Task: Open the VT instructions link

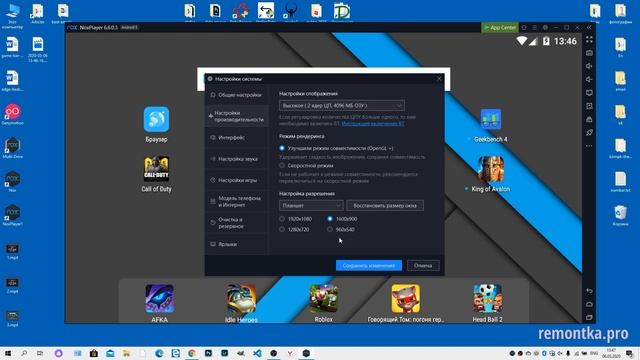Action: [x=373, y=123]
